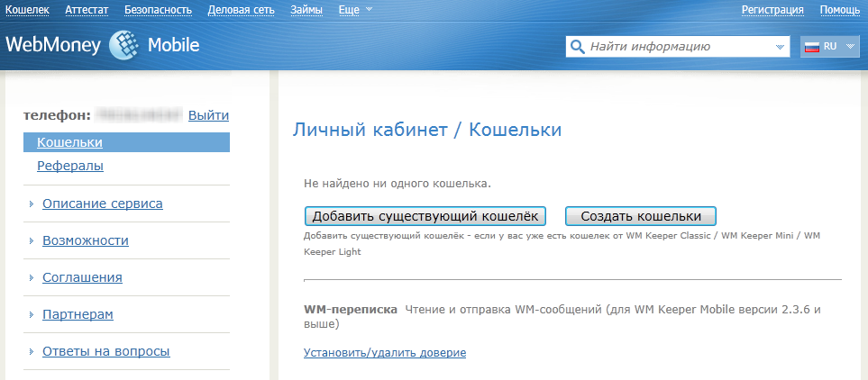Viewport: 868px width, 380px height.
Task: Click the Russian flag icon
Action: [x=811, y=47]
